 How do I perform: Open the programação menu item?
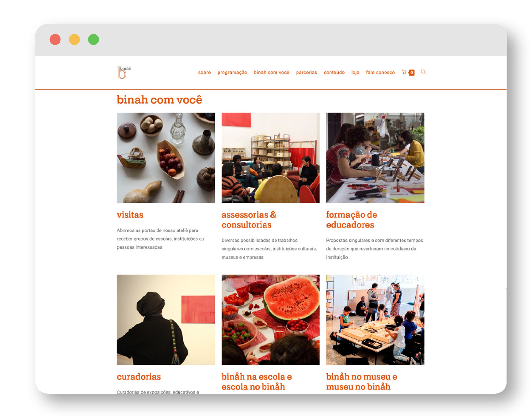click(x=232, y=72)
